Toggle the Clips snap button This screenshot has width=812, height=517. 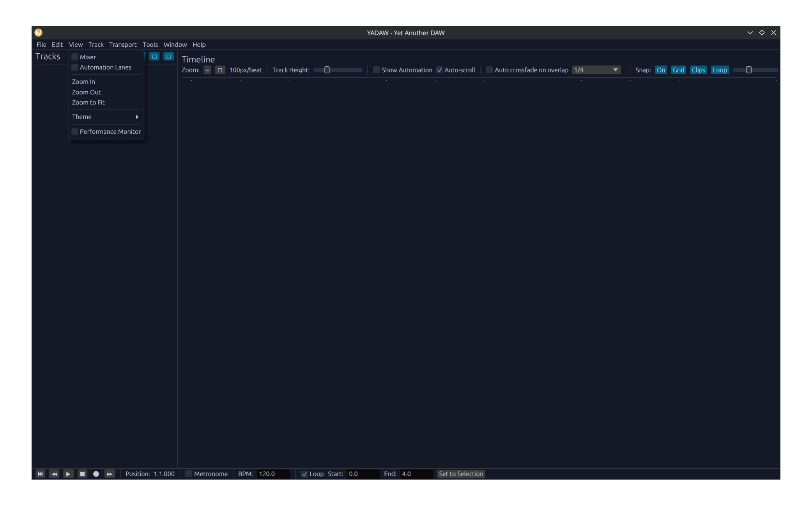698,70
